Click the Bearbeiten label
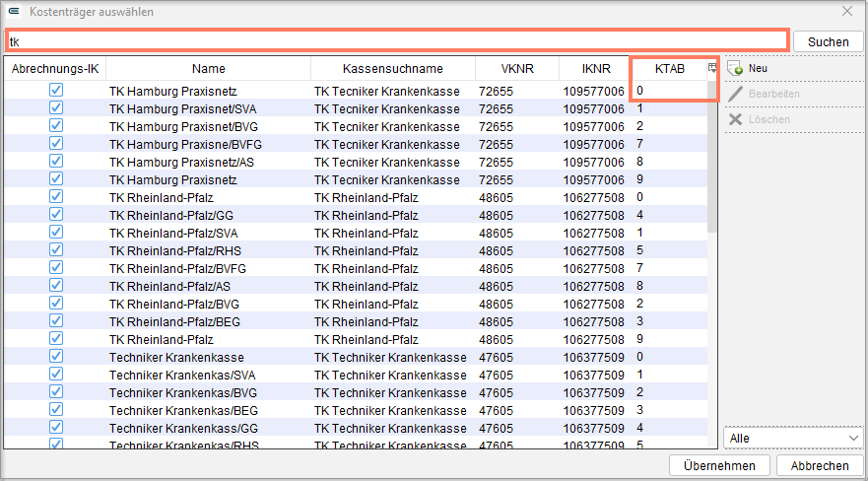The height and width of the screenshot is (481, 868). coord(773,94)
